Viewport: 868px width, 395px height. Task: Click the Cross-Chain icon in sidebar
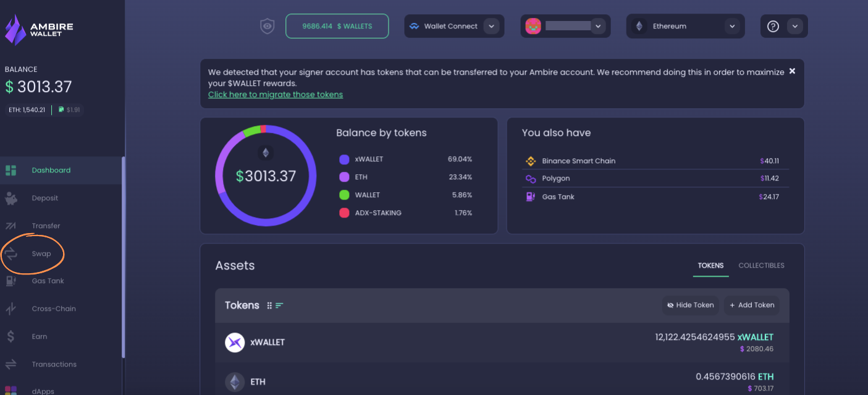click(x=11, y=308)
